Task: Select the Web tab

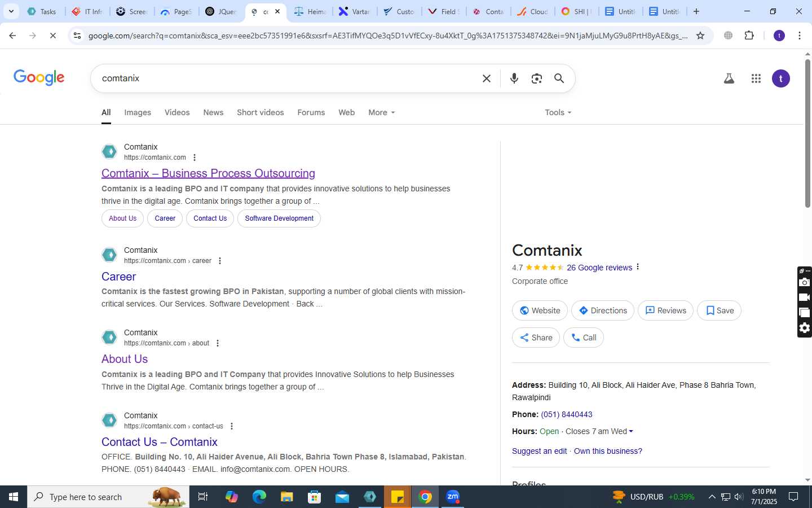Action: click(x=346, y=112)
